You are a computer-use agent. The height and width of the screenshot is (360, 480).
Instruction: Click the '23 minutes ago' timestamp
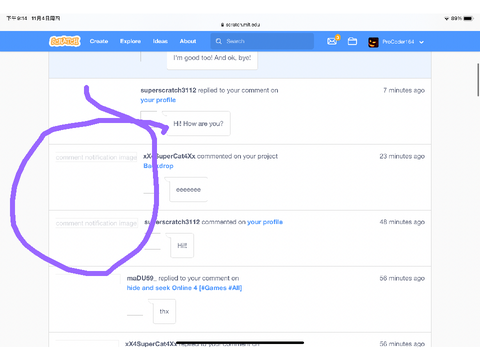[402, 156]
